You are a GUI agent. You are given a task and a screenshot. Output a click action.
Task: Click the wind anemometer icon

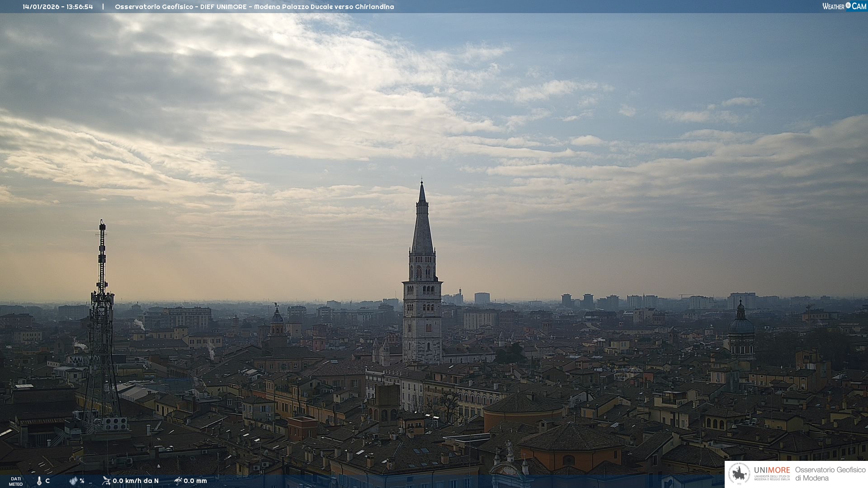point(106,481)
